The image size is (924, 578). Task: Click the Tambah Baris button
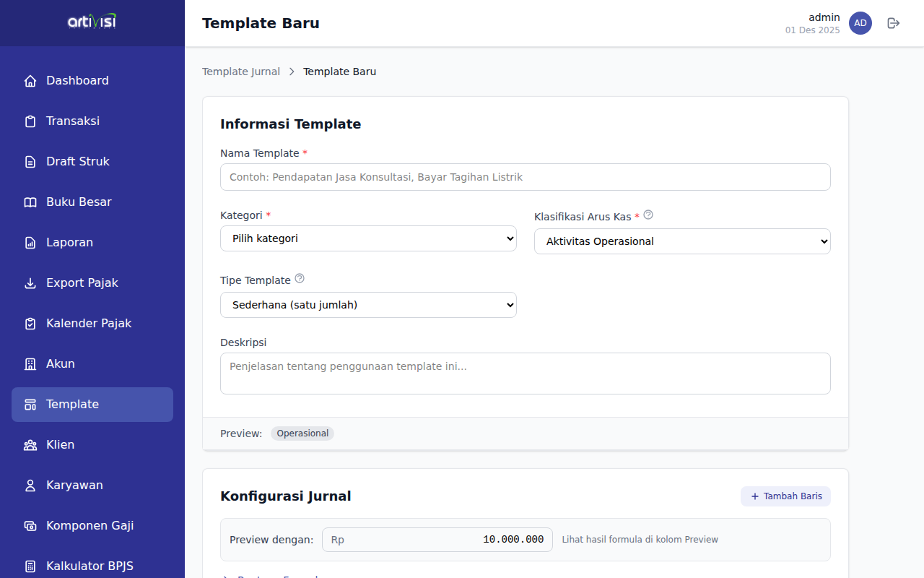(785, 496)
